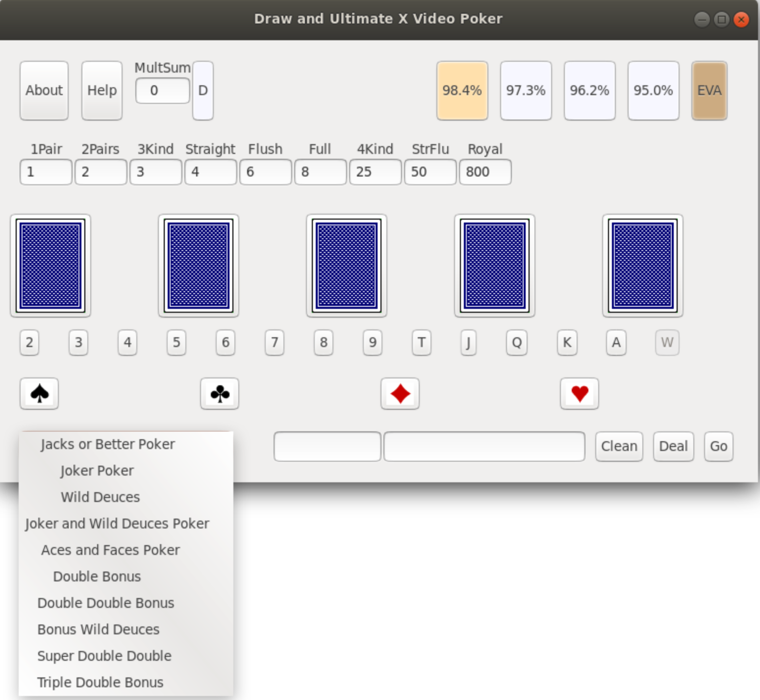Select the club suit icon
760x700 pixels.
[x=219, y=394]
